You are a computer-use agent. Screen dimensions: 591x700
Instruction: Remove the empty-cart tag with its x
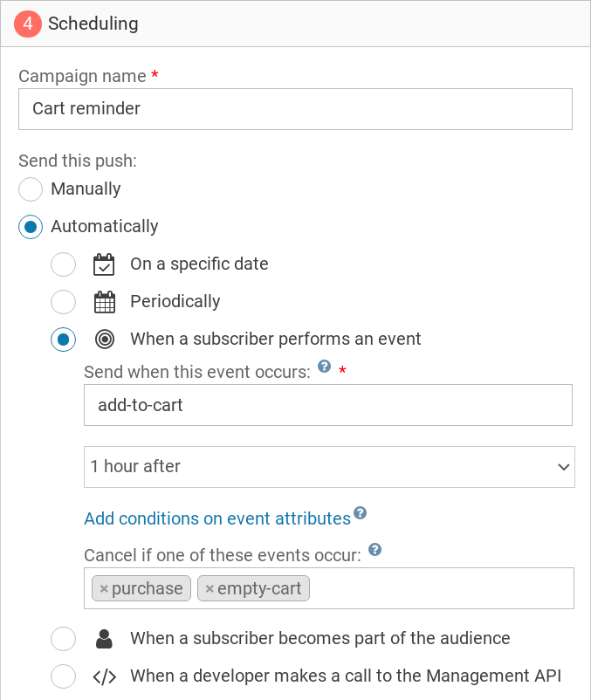[x=210, y=589]
